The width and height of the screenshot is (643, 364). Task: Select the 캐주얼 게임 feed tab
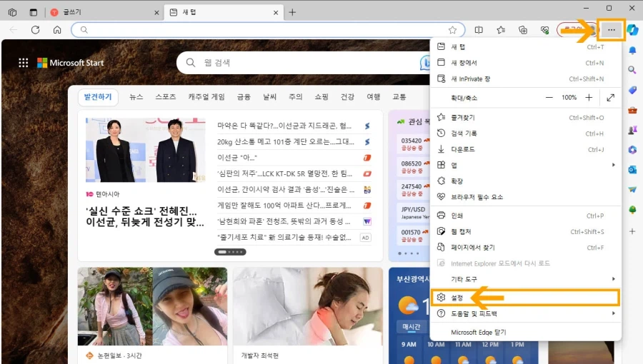tap(206, 97)
